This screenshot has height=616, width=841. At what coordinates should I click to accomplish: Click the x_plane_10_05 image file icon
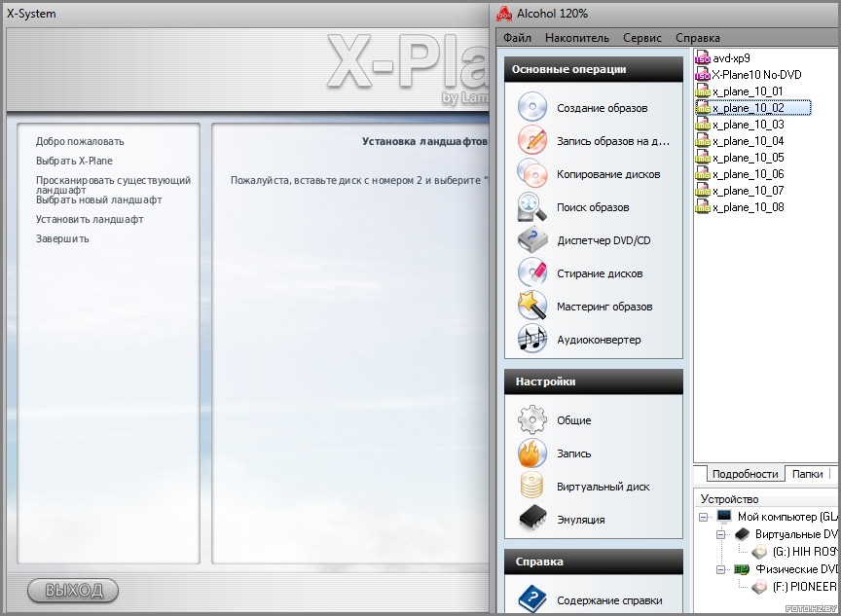(x=702, y=158)
